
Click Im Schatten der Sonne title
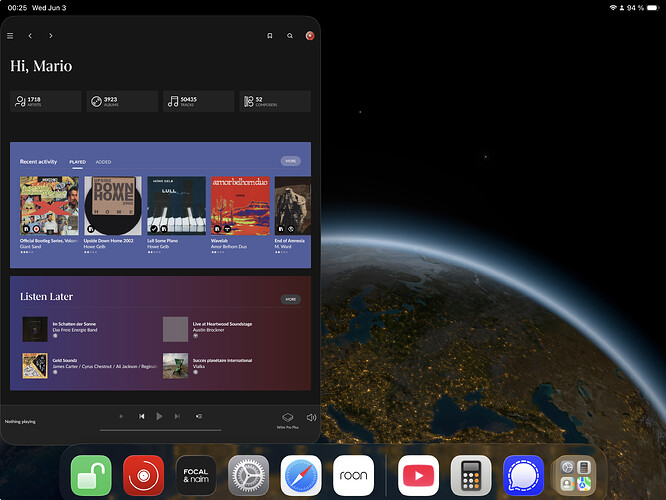click(74, 324)
